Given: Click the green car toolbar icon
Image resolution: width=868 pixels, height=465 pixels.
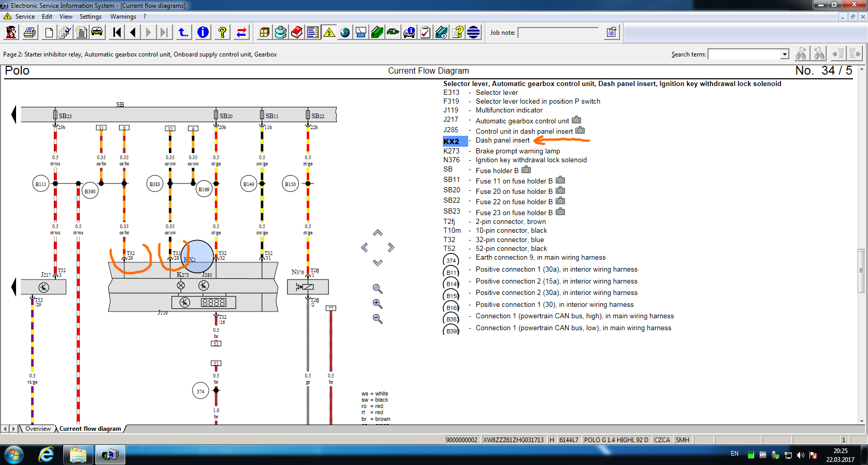Looking at the screenshot, I should (393, 33).
